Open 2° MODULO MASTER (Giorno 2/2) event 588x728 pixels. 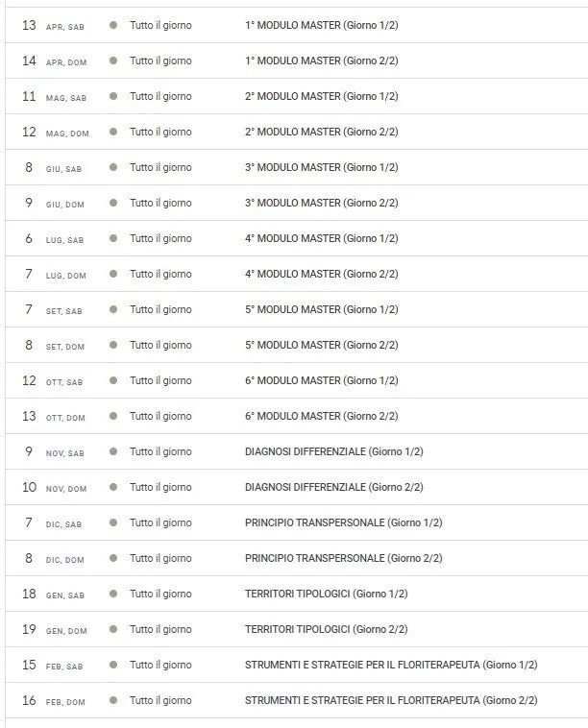pos(322,132)
